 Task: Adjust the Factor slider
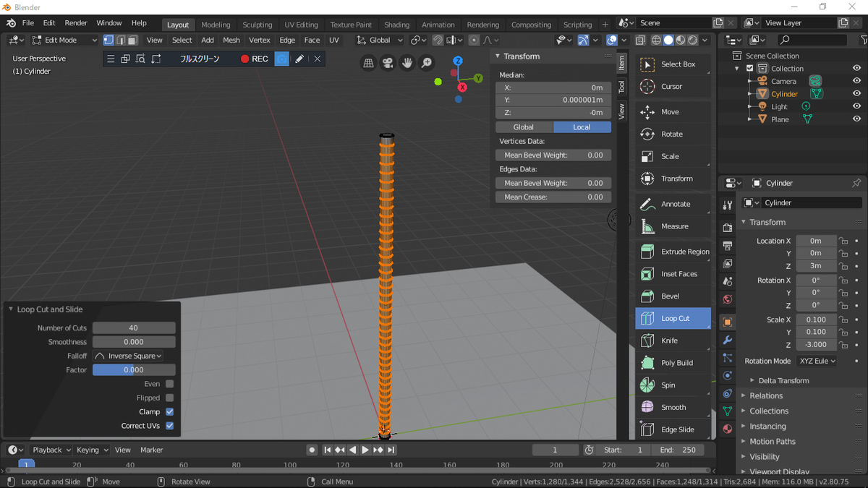[x=134, y=370]
